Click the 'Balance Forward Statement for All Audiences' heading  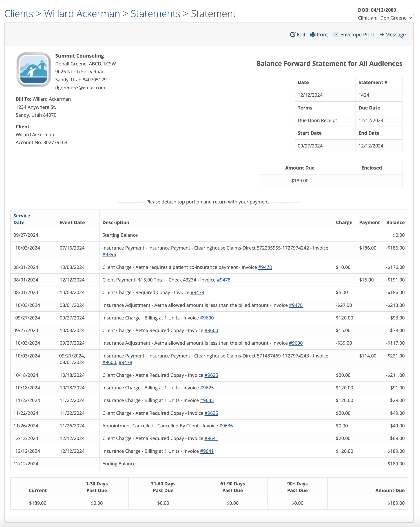(329, 64)
